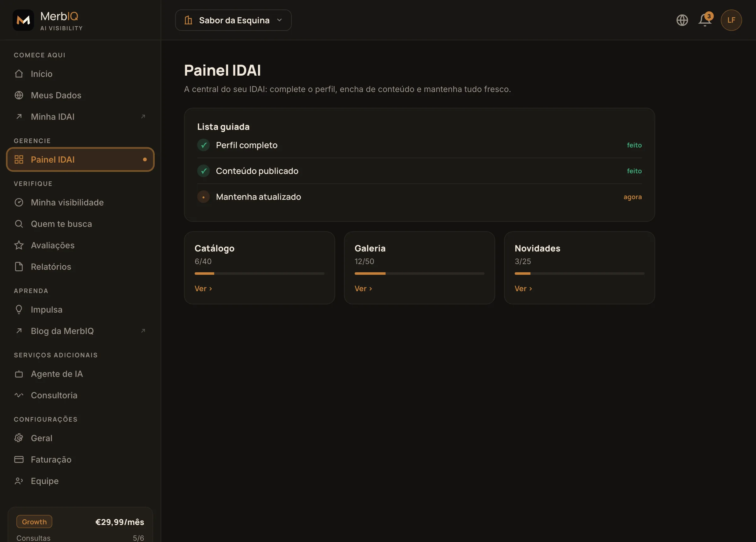
Task: Click the Meus Dados globe icon
Action: coord(19,95)
